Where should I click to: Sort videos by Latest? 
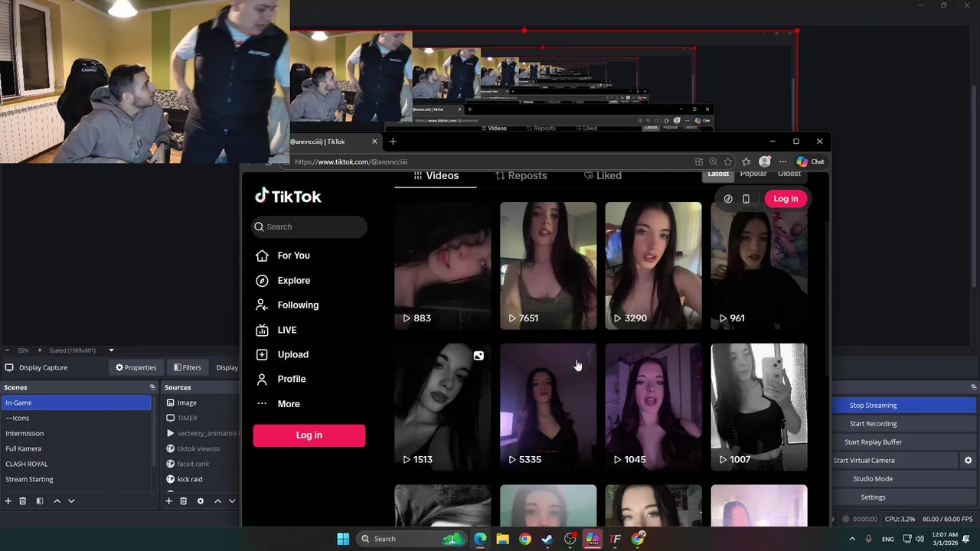tap(718, 174)
